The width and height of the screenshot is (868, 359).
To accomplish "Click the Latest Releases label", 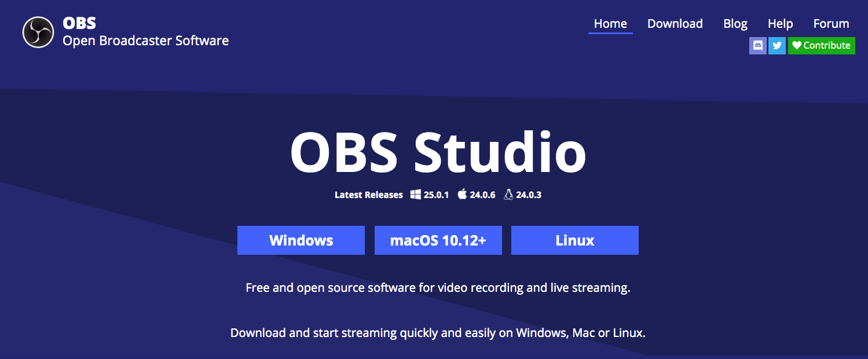I will [x=369, y=195].
